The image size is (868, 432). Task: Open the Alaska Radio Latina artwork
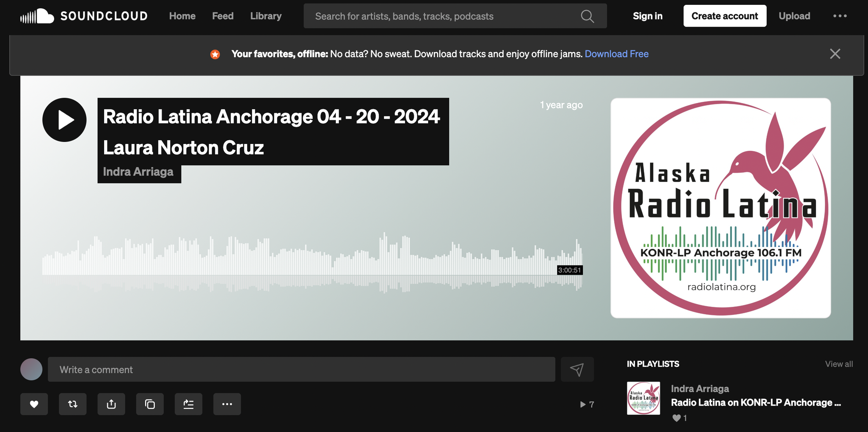tap(721, 208)
